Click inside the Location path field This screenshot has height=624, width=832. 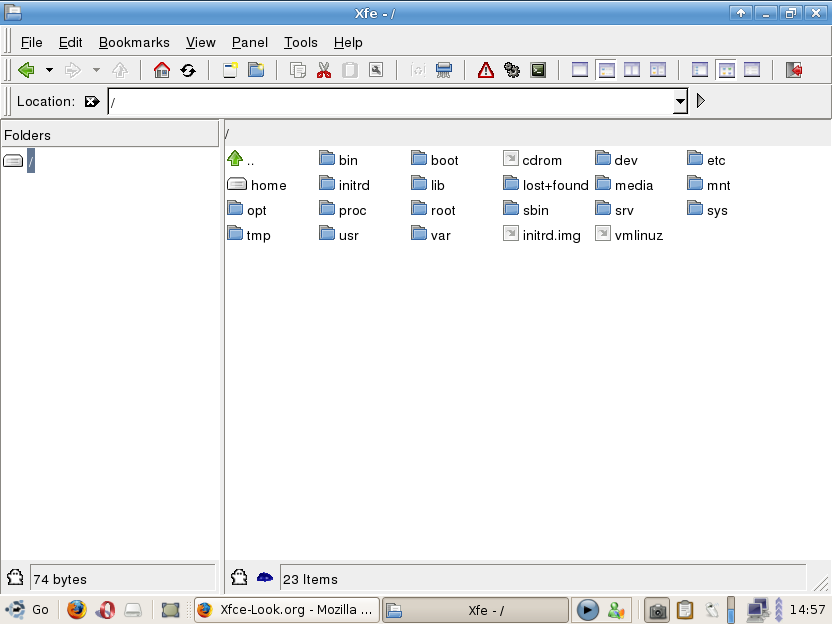point(391,101)
